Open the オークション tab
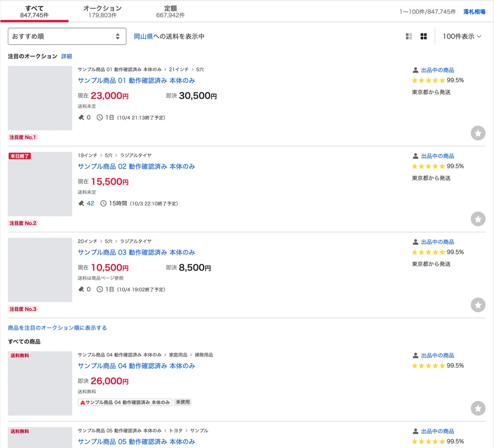The height and width of the screenshot is (448, 494). 103,11
